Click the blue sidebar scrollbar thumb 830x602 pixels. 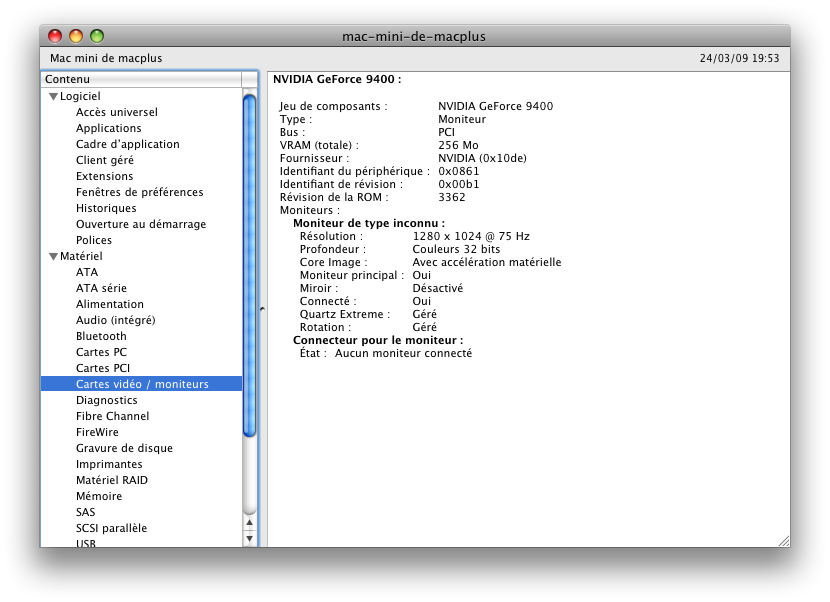point(249,266)
